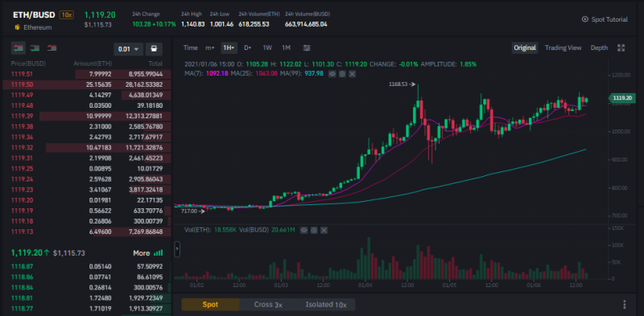Open volume indicator settings gear
644x316 pixels.
click(314, 230)
